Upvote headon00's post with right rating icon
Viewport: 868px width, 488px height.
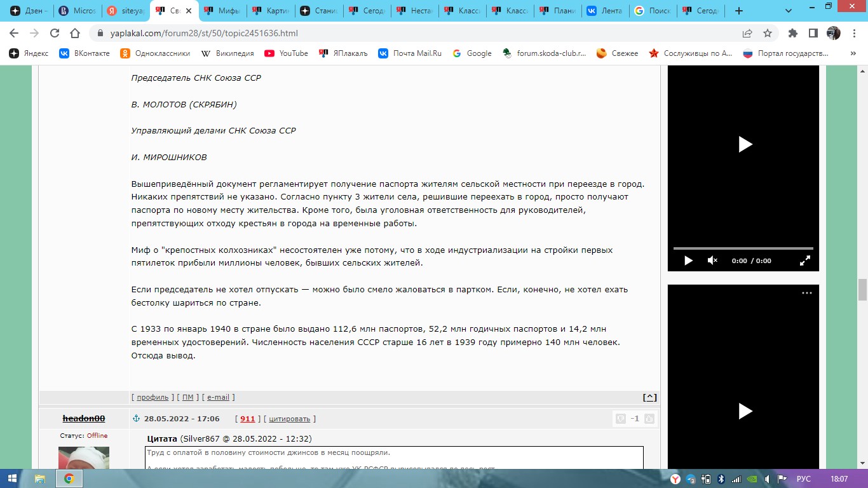pos(649,419)
